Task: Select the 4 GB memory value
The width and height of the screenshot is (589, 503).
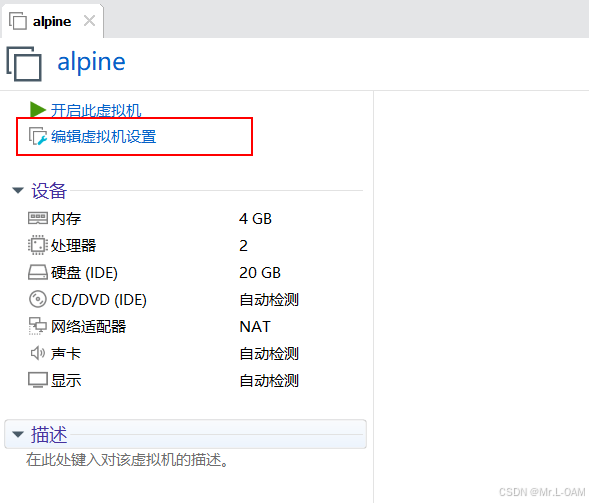Action: (255, 219)
